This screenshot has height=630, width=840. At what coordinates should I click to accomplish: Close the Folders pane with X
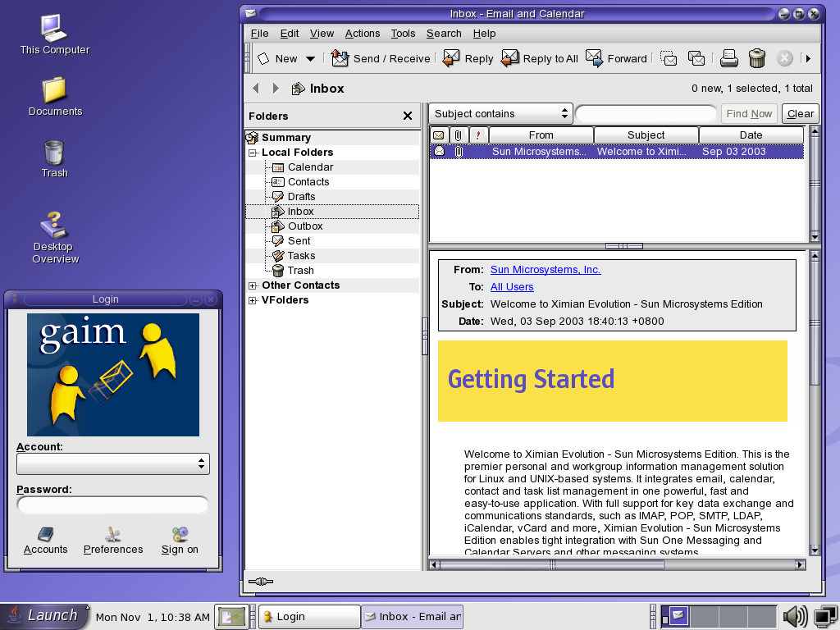coord(408,116)
